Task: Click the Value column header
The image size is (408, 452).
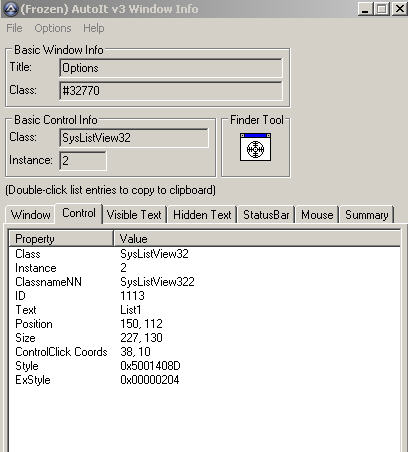Action: (257, 239)
